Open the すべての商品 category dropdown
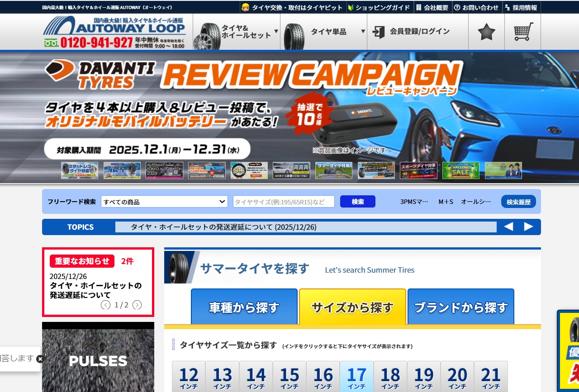The image size is (579, 392). pyautogui.click(x=165, y=202)
